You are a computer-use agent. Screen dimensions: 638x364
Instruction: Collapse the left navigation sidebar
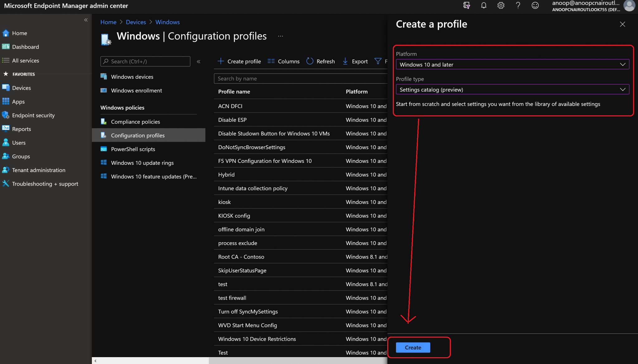[86, 20]
